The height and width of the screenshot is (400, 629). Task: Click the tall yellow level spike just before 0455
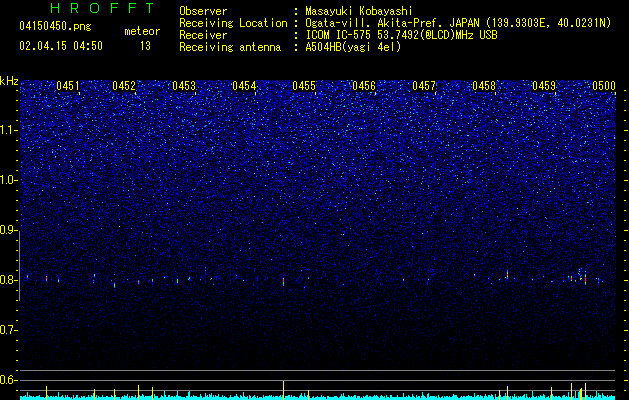[x=284, y=390]
